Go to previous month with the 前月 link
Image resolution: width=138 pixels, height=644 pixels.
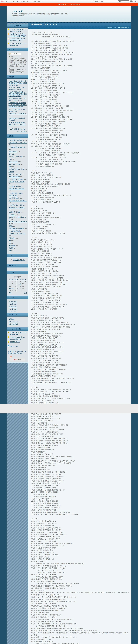pos(10,293)
